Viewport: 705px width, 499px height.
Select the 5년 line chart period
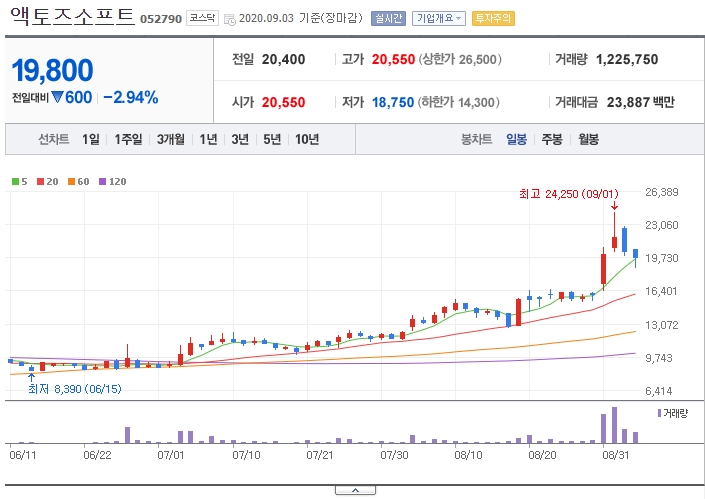point(272,139)
